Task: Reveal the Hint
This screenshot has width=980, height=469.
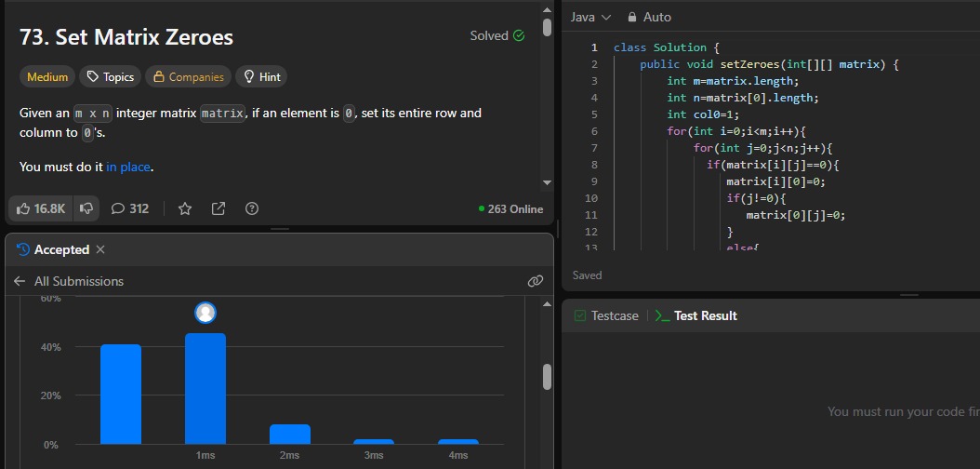Action: 261,77
